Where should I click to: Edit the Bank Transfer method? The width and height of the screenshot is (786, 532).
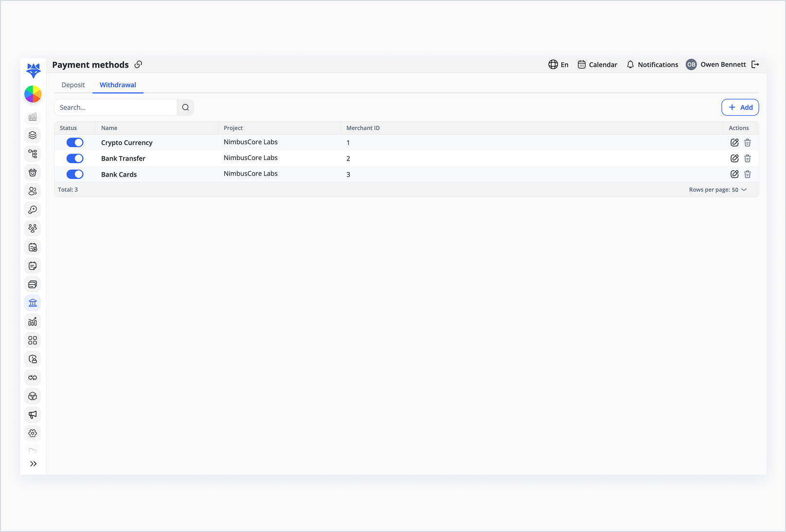(734, 158)
